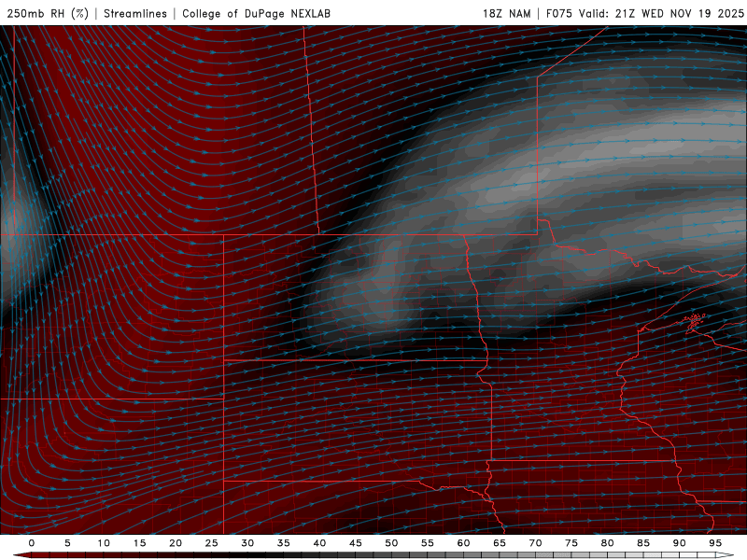Click the "250mb RH (%)" title text
This screenshot has height=560, width=747.
(x=49, y=13)
